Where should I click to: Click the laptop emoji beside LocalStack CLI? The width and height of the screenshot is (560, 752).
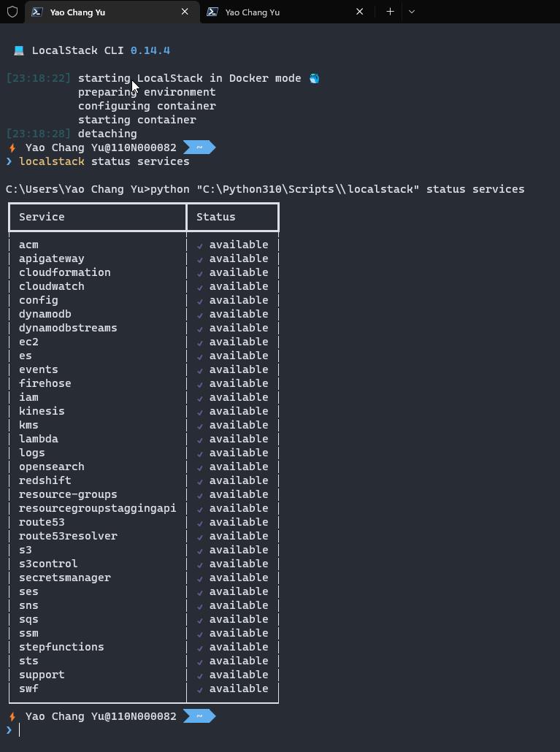pyautogui.click(x=18, y=51)
